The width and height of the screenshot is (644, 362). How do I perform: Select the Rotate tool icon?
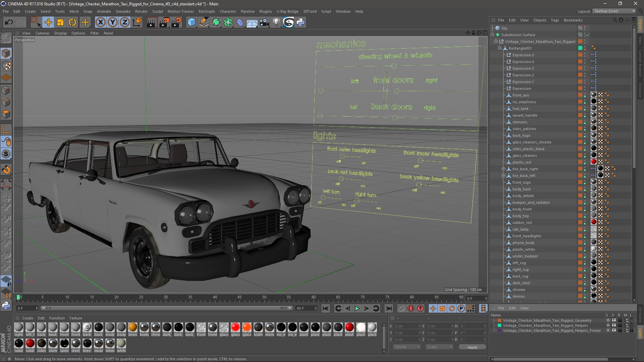click(x=72, y=22)
